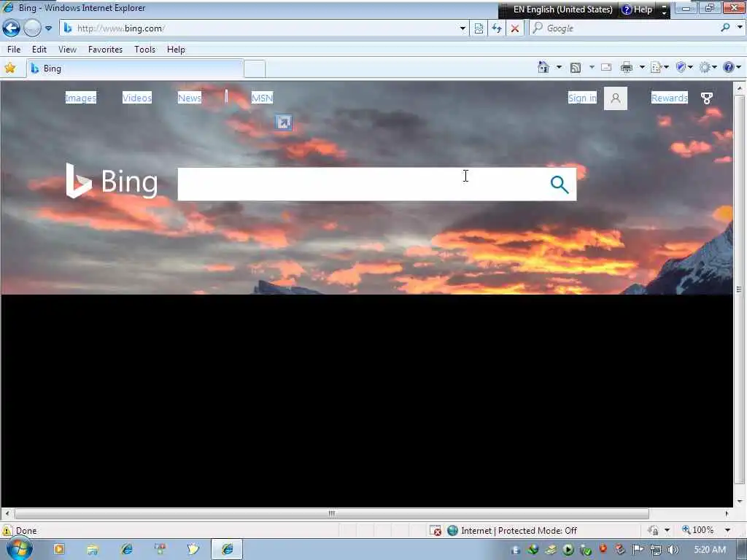This screenshot has width=747, height=560.
Task: Open a new blank tab
Action: [255, 69]
